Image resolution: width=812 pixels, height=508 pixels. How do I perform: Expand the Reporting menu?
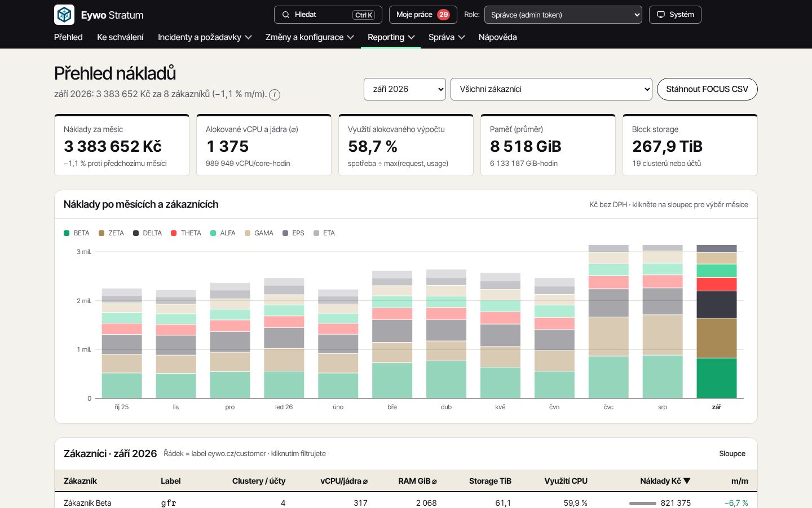pos(391,37)
